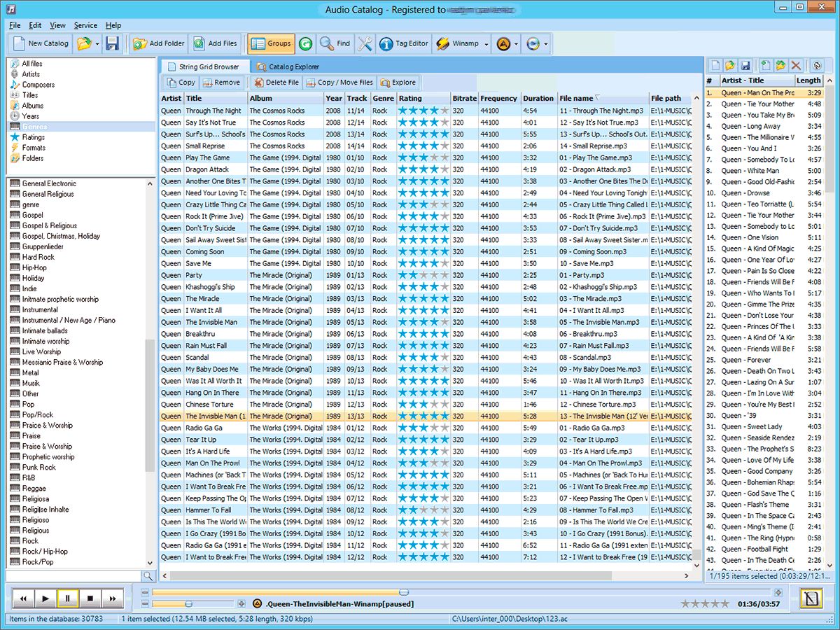Click the Windows Media Player toolbar icon

(533, 43)
